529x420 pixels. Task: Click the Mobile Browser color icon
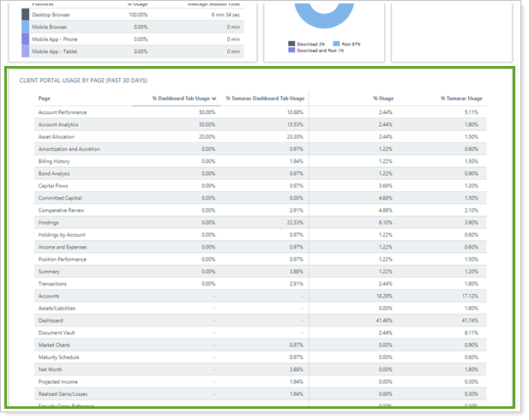(26, 27)
